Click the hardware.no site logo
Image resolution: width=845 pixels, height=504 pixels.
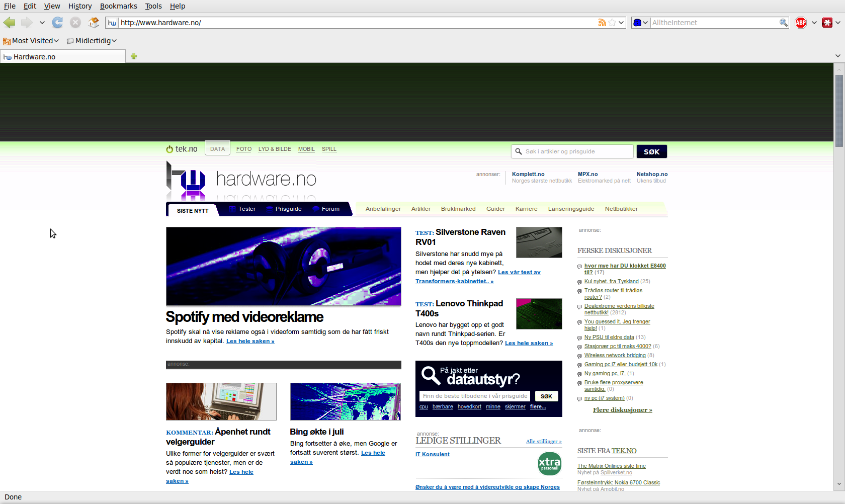click(x=241, y=180)
